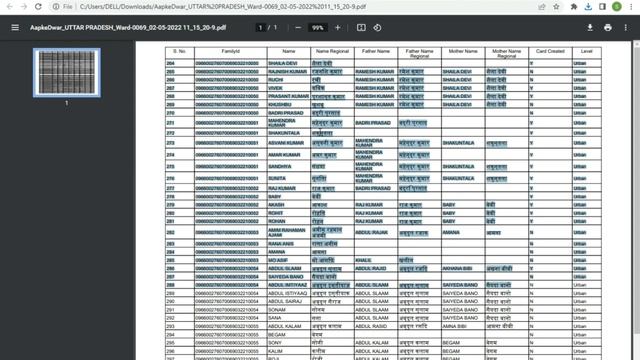Click the name 'ABDUL SAIRAJ'
This screenshot has height=360, width=640.
pos(284,301)
